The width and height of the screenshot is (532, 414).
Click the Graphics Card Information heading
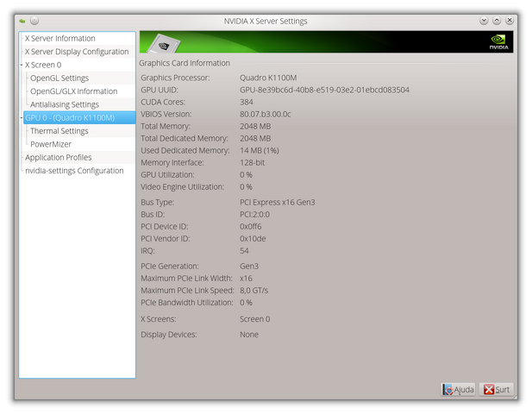(x=185, y=63)
